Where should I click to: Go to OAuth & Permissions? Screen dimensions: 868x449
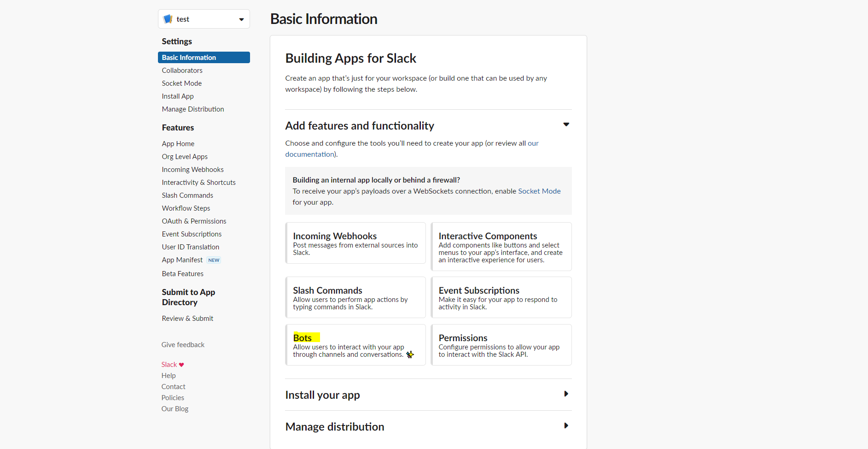pyautogui.click(x=194, y=221)
